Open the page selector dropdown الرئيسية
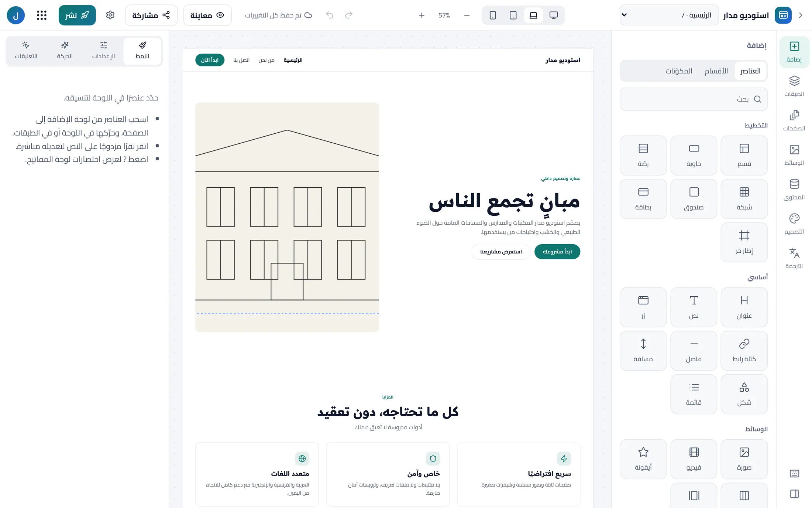The width and height of the screenshot is (812, 508). (x=669, y=15)
